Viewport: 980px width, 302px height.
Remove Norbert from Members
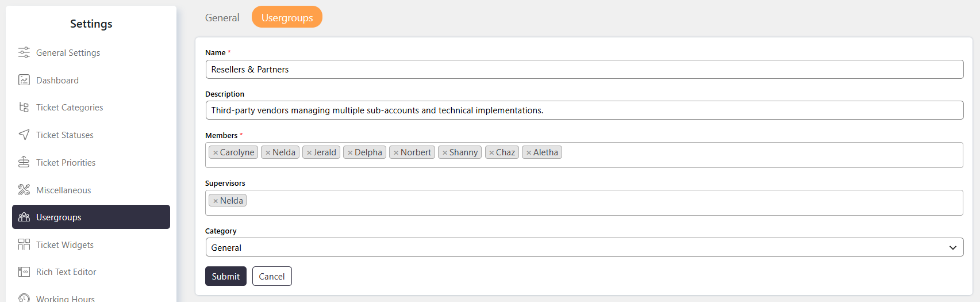[x=396, y=152]
